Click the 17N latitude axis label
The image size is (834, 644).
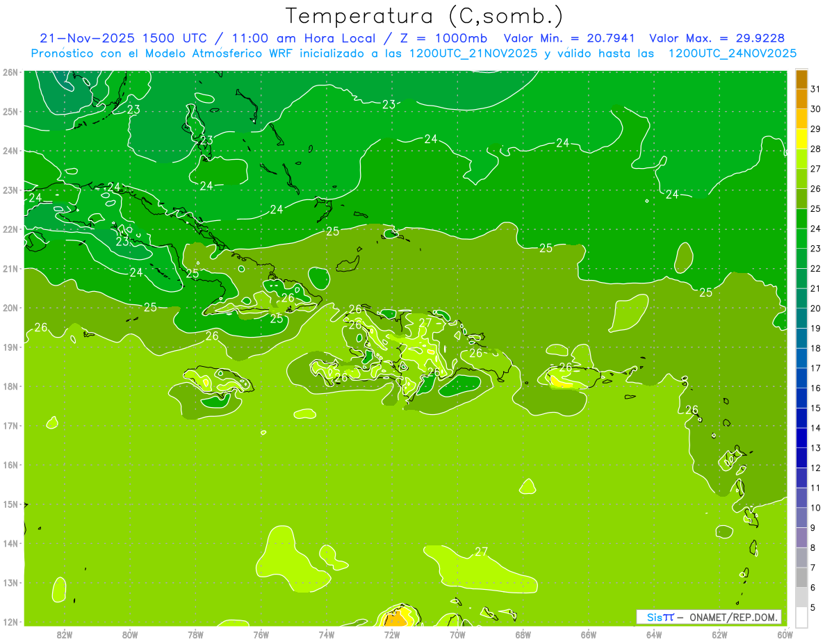(10, 425)
